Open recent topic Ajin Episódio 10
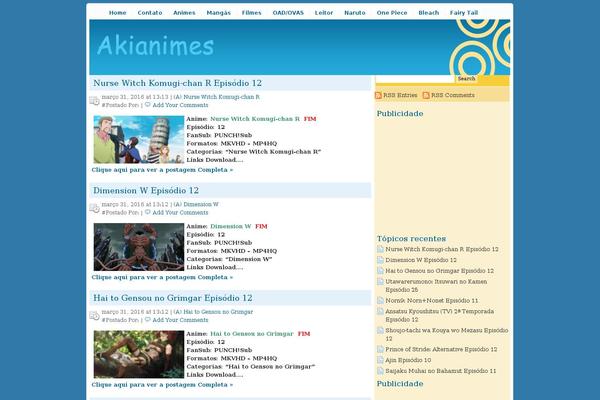Image resolution: width=600 pixels, height=400 pixels. click(x=408, y=360)
